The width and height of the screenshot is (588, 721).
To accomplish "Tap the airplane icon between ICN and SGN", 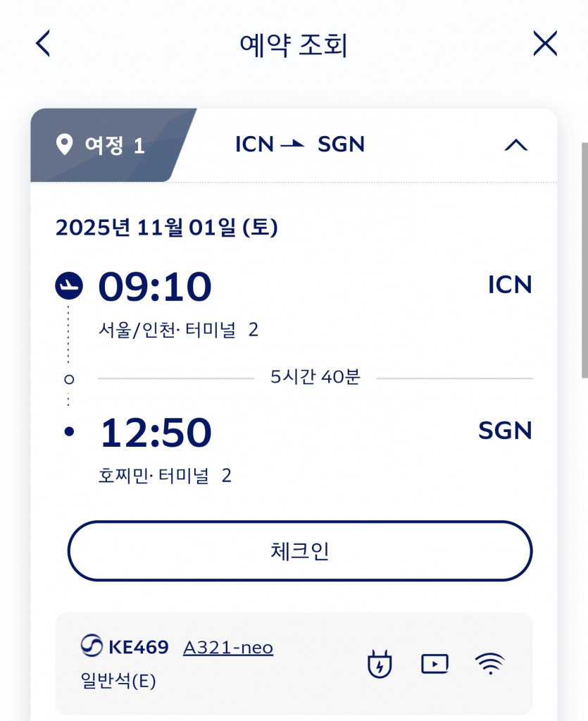I will [x=293, y=144].
